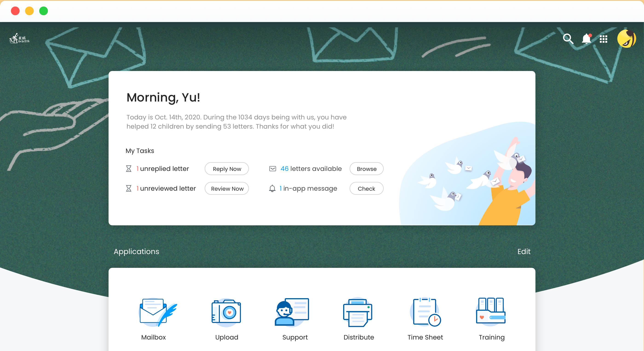This screenshot has width=644, height=351.
Task: Click the hourglass icon beside unreviewed letter
Action: click(x=129, y=189)
